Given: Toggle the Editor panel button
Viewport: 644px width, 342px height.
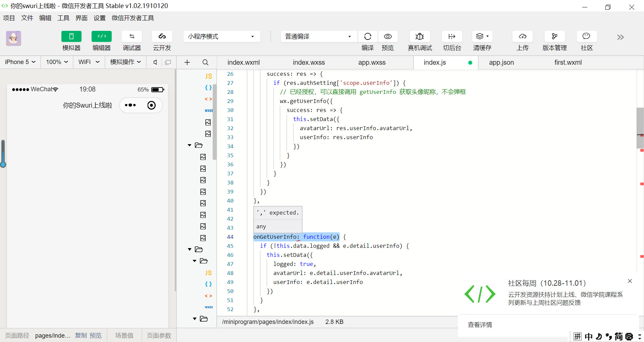Looking at the screenshot, I should click(101, 37).
